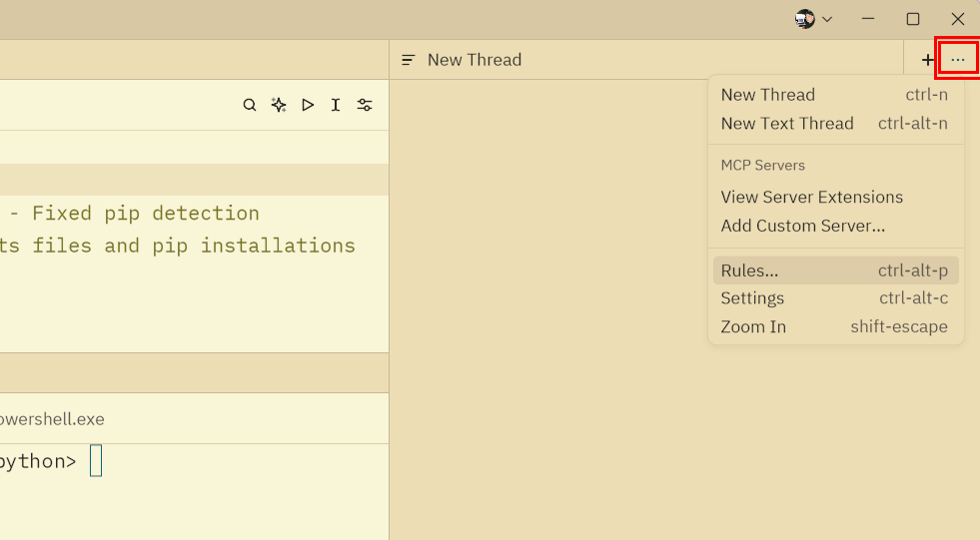Viewport: 980px width, 540px height.
Task: Open Settings from the menu
Action: 835,298
